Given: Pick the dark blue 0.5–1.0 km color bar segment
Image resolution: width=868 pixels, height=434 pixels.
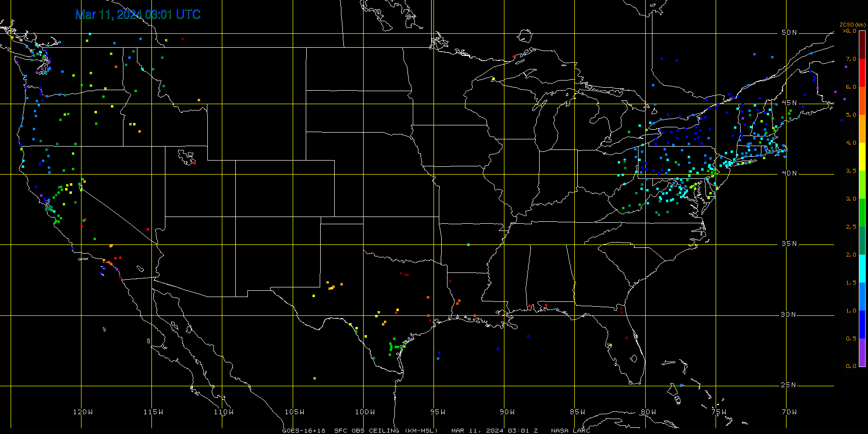Looking at the screenshot, I should point(862,325).
